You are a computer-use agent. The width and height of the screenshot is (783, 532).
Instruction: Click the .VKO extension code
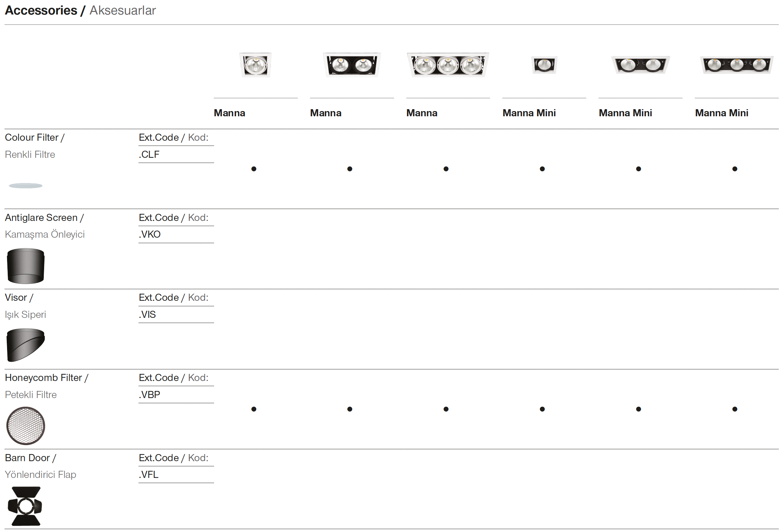150,234
